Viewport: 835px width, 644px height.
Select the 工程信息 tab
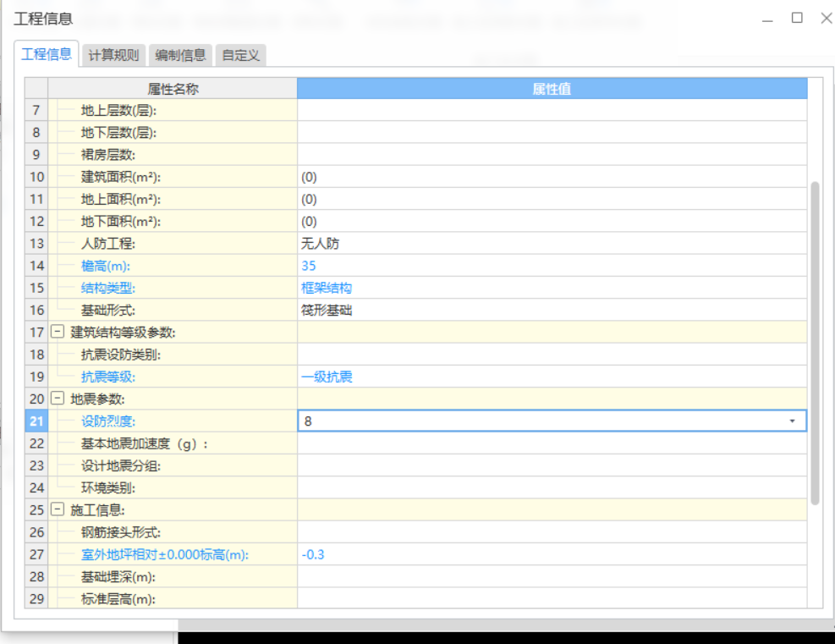(47, 54)
